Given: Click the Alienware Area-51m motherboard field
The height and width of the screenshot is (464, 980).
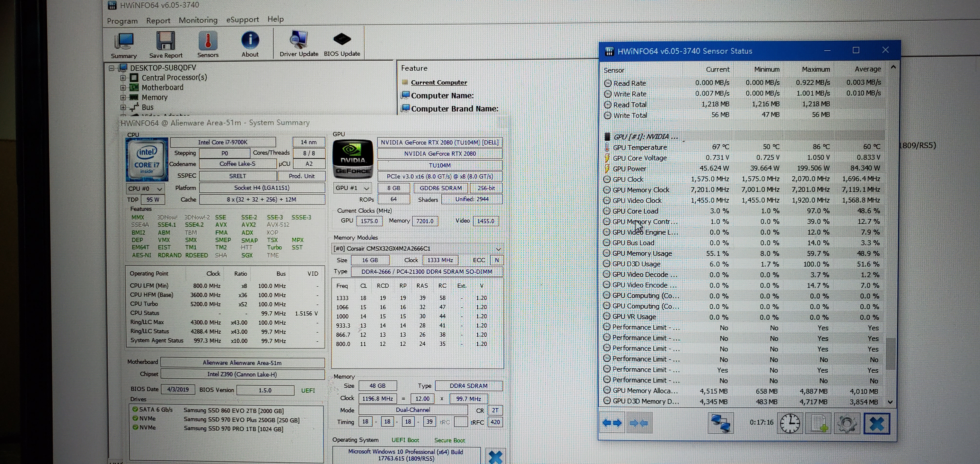Looking at the screenshot, I should (243, 363).
